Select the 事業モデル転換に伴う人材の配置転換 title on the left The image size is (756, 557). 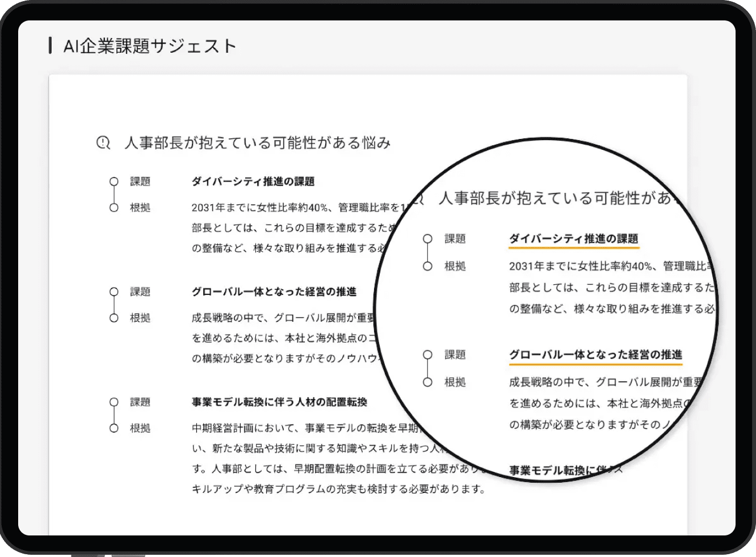(279, 402)
